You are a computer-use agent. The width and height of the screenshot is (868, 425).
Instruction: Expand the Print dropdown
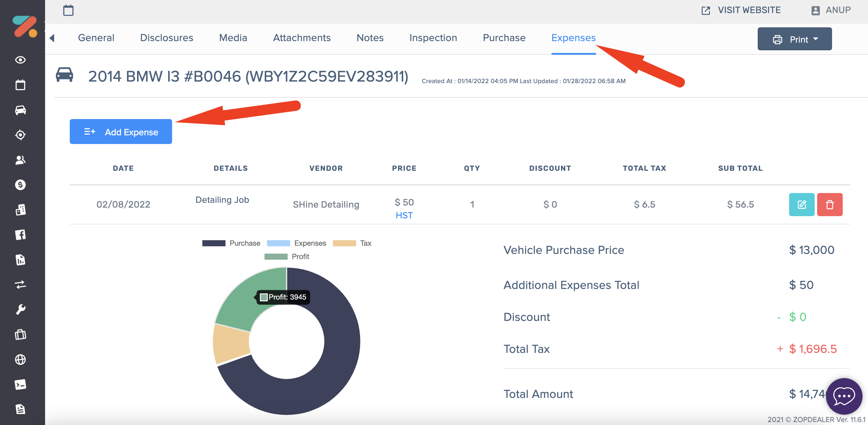point(794,39)
